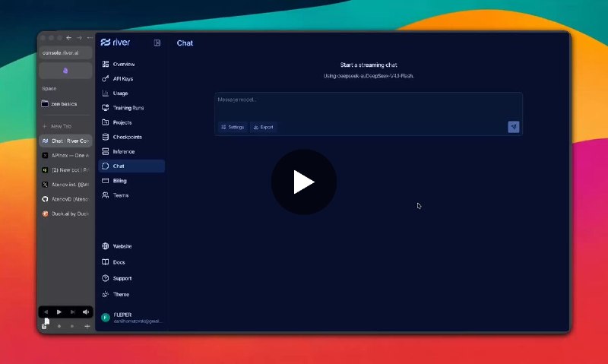Open chat Settings options
Viewport: 608px width, 364px height.
(x=233, y=127)
